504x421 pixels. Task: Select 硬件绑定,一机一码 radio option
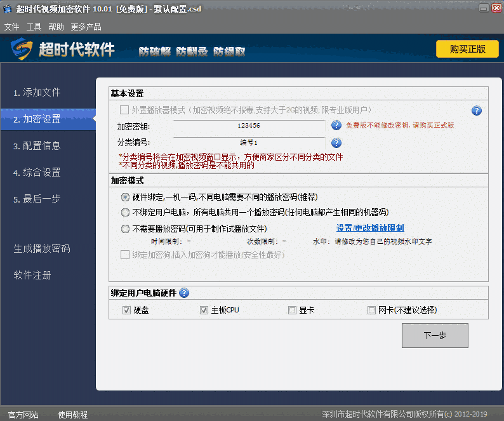125,197
